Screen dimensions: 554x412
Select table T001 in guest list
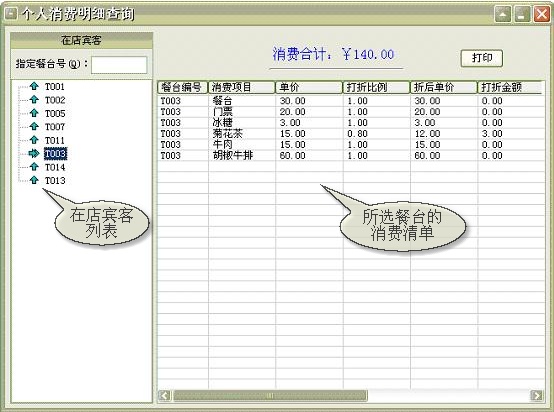pyautogui.click(x=55, y=87)
